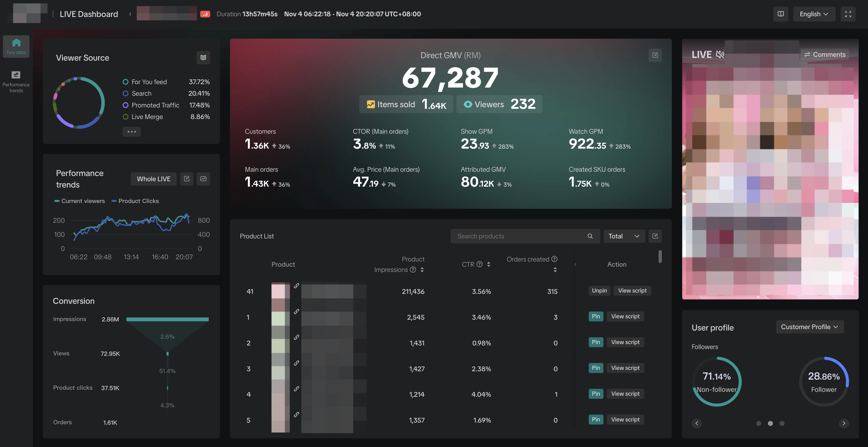868x447 pixels.
Task: Open the Comments panel on the live preview
Action: coord(825,54)
